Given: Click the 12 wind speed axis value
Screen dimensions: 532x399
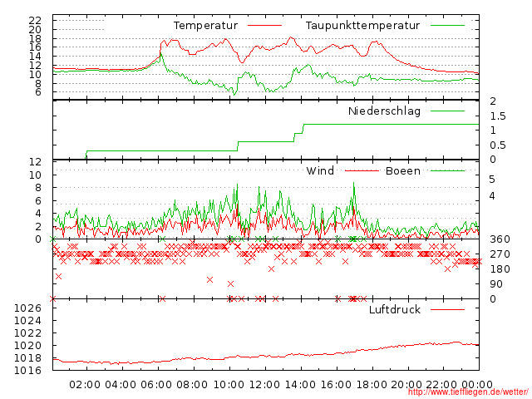Looking at the screenshot, I should click(x=35, y=162).
